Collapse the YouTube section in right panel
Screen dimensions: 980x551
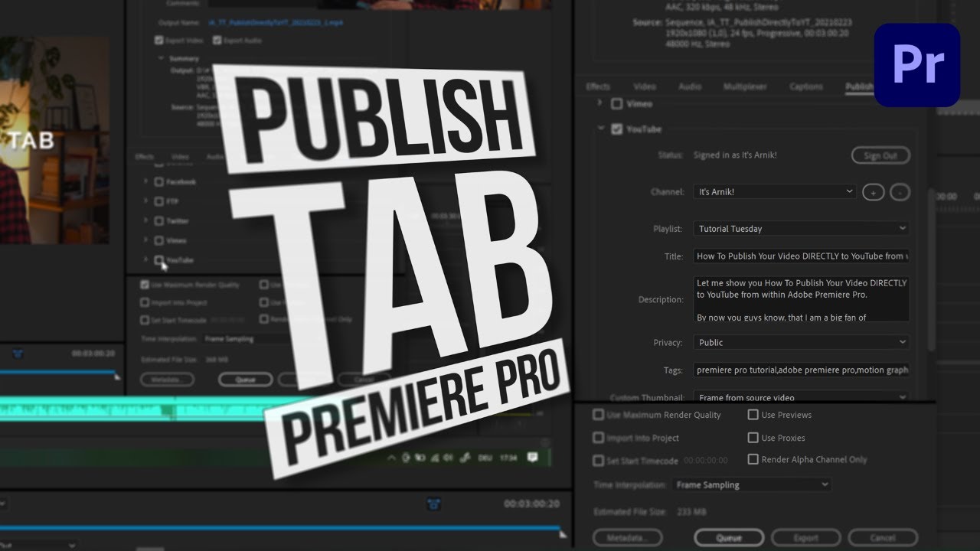coord(601,129)
